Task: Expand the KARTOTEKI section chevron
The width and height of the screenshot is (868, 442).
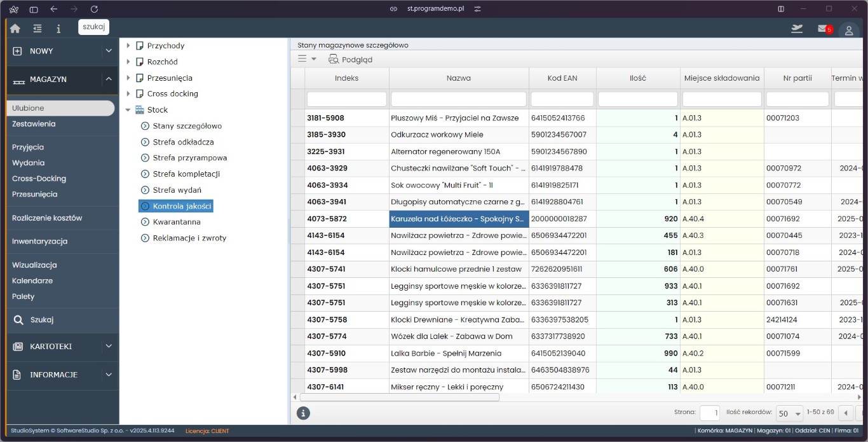Action: 109,347
